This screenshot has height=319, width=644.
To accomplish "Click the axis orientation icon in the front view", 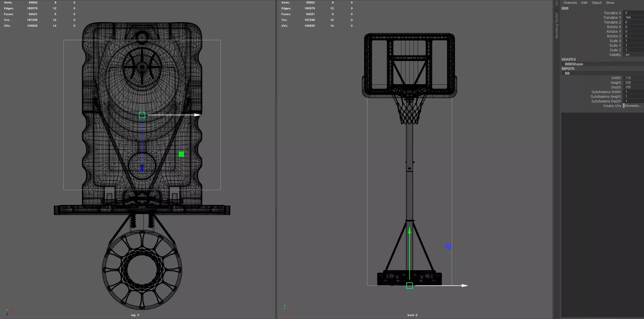I will [286, 309].
